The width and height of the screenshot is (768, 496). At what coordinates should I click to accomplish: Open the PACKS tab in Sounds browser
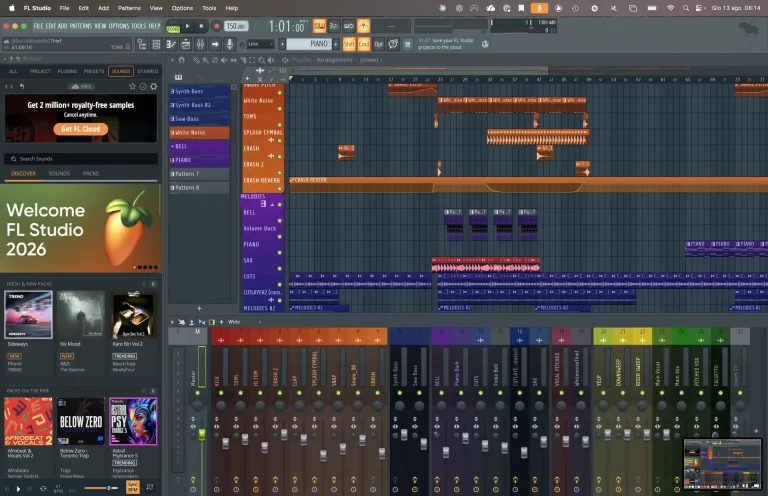[91, 173]
